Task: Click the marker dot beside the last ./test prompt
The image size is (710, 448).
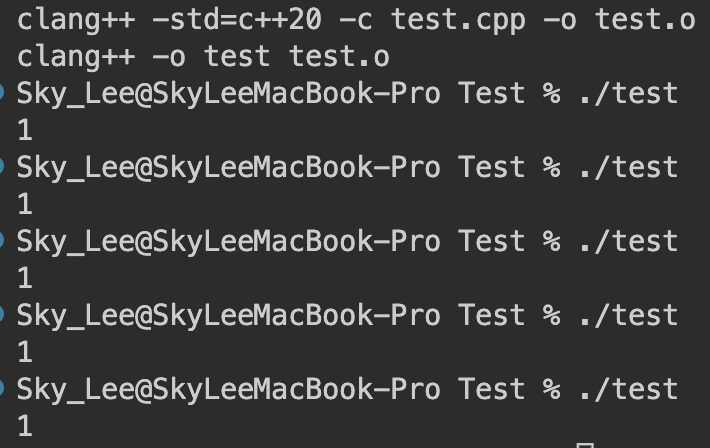Action: click(x=3, y=389)
